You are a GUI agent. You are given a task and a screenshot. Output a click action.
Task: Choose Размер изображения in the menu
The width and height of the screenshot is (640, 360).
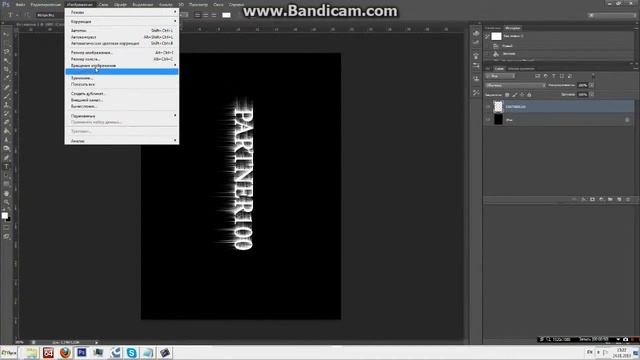[122, 53]
